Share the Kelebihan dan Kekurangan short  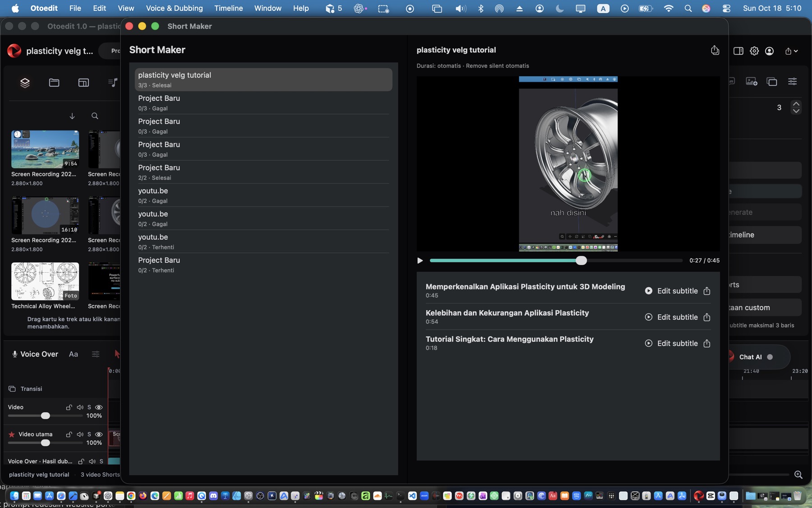click(x=707, y=317)
